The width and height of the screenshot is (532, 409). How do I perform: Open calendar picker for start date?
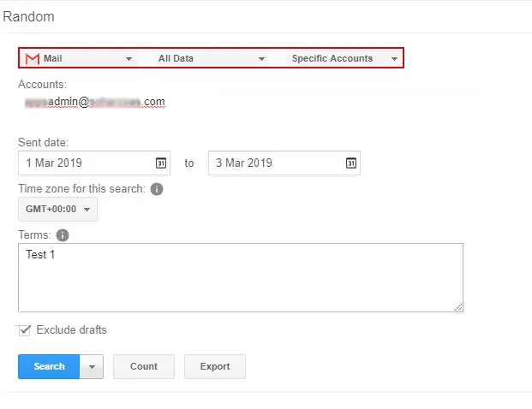(160, 163)
